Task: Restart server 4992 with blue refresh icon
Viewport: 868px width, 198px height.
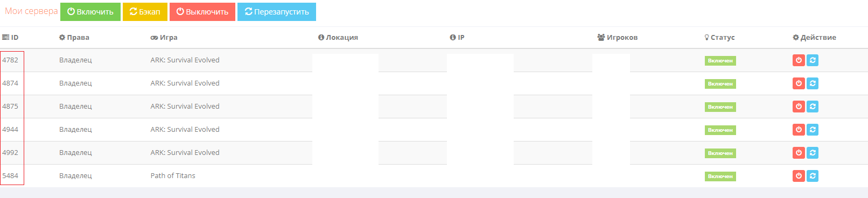Action: 813,153
